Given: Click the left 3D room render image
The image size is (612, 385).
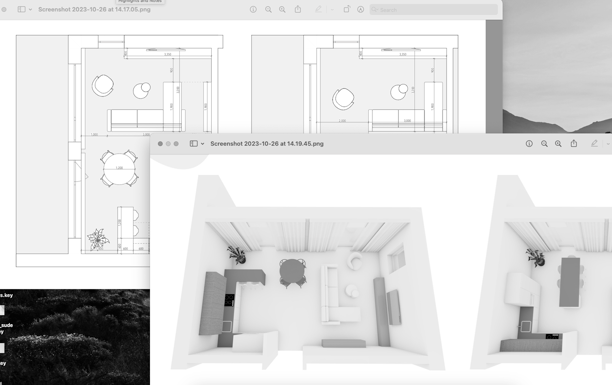Looking at the screenshot, I should (x=308, y=272).
